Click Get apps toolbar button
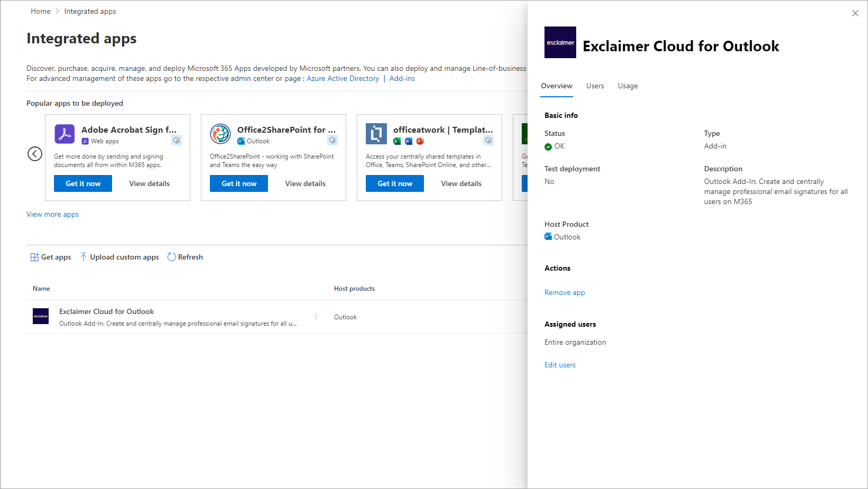The width and height of the screenshot is (868, 489). (x=51, y=257)
